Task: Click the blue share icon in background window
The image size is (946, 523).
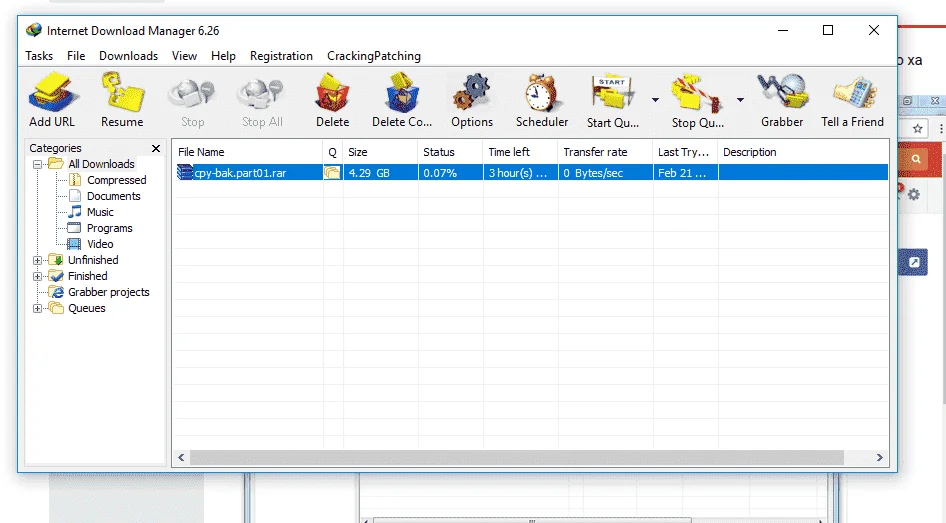Action: tap(914, 262)
